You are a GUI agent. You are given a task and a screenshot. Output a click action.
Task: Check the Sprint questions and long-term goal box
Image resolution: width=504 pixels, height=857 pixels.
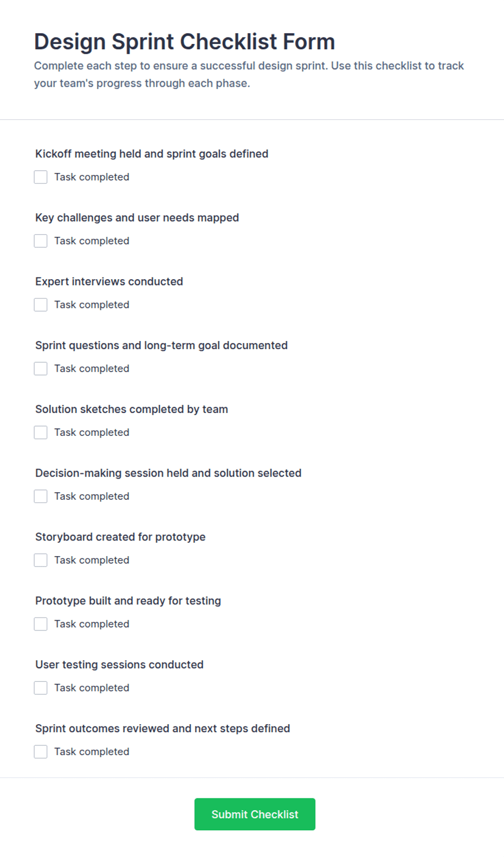pyautogui.click(x=41, y=369)
